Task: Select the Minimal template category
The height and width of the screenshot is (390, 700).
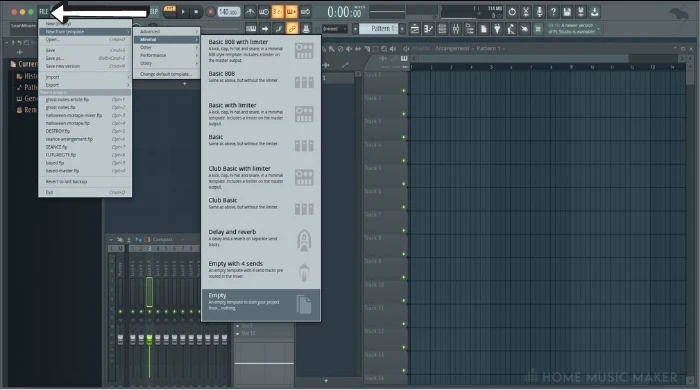Action: [x=167, y=40]
